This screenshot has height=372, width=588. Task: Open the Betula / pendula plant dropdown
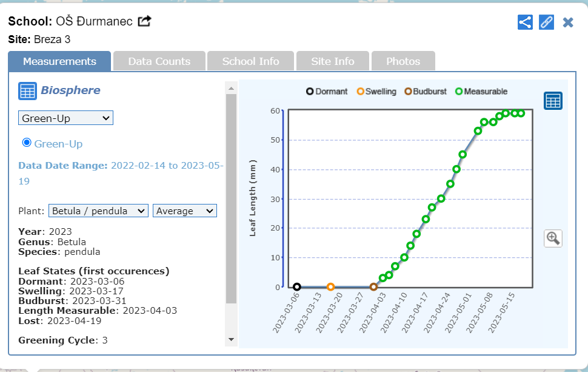98,211
